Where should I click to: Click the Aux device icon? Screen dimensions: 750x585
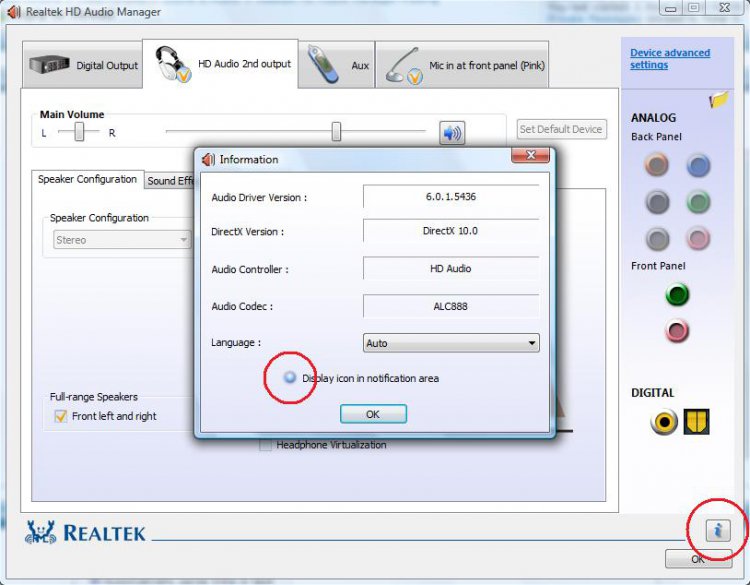click(323, 64)
